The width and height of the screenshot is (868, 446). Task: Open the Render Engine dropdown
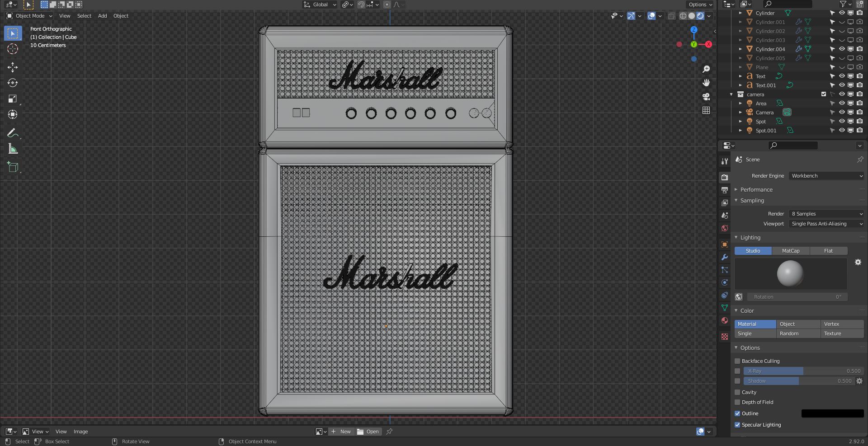point(826,176)
